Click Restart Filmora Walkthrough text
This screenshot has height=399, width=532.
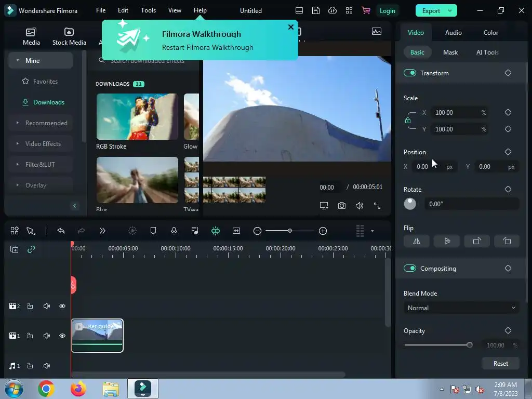click(x=208, y=47)
